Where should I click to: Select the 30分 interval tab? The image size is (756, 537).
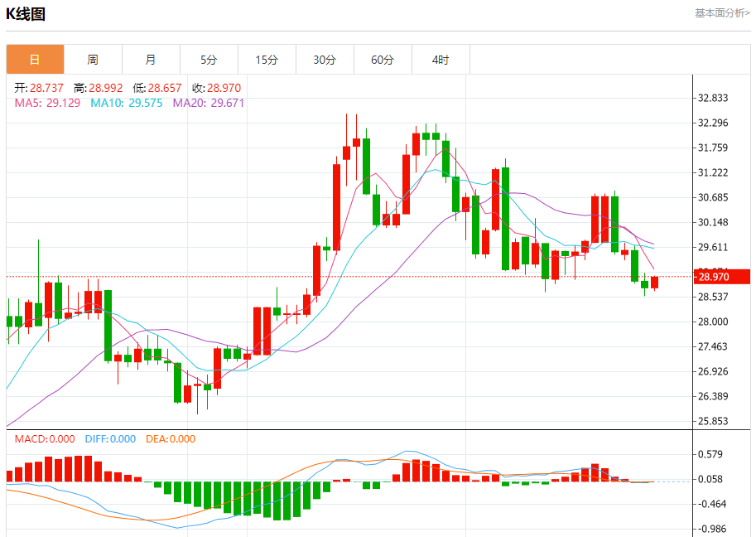click(x=325, y=60)
